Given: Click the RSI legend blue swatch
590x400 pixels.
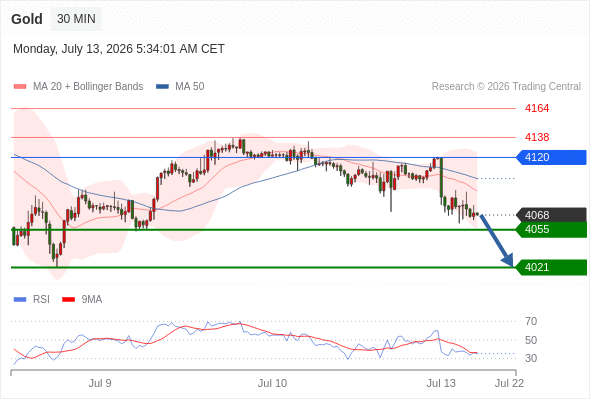Looking at the screenshot, I should [20, 300].
